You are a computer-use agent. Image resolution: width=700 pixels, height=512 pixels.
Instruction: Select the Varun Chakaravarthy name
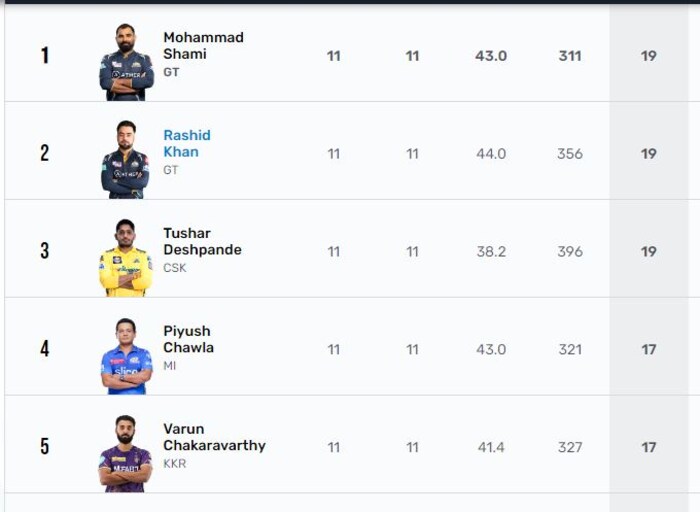coord(214,438)
